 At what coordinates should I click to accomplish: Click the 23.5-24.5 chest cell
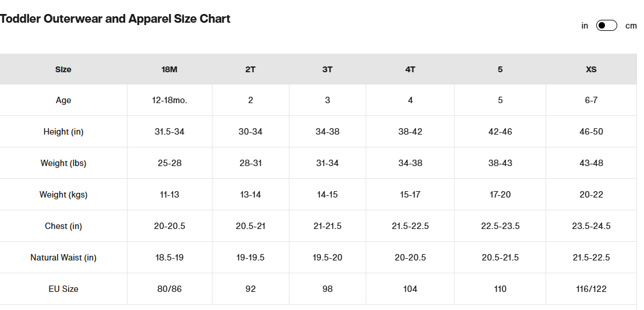(591, 226)
